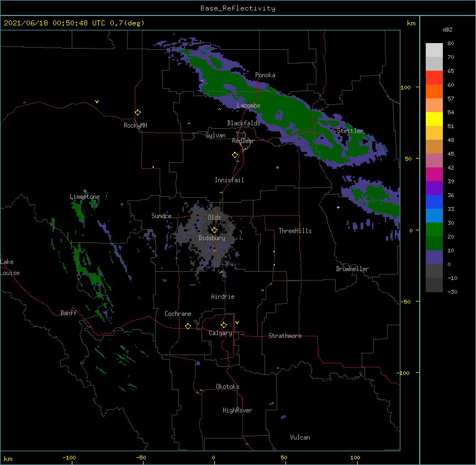Click the Lake Louise label

[10, 267]
